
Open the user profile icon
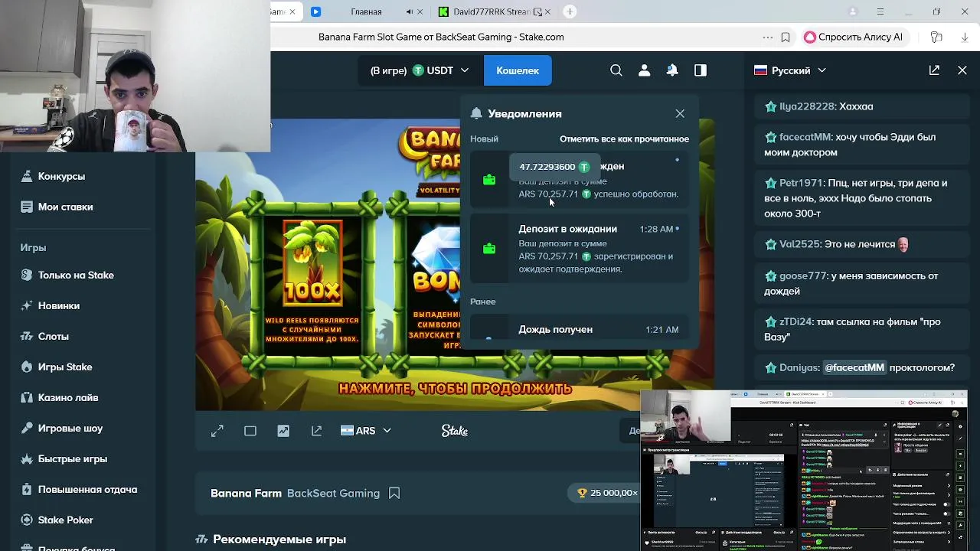(644, 70)
